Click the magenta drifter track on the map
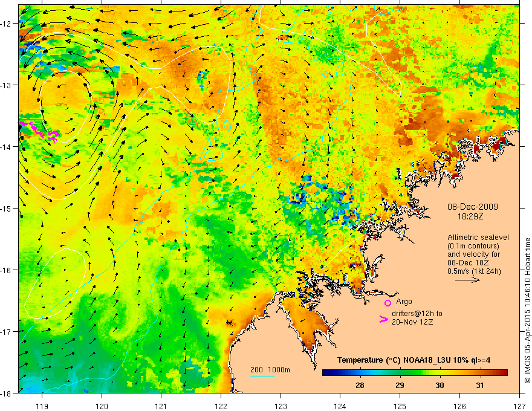The height and width of the screenshot is (411, 532). click(40, 131)
